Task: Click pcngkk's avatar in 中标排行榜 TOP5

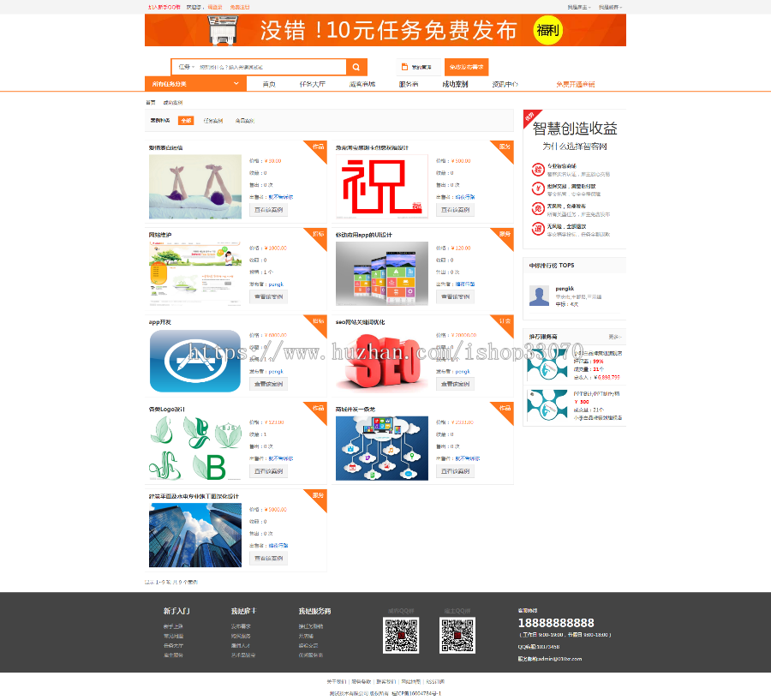Action: 538,295
